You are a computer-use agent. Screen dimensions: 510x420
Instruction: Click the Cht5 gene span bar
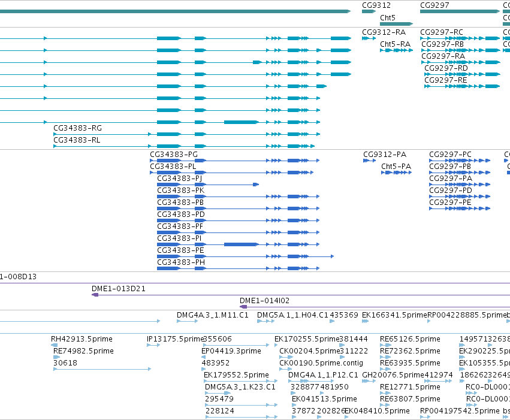[x=397, y=24]
